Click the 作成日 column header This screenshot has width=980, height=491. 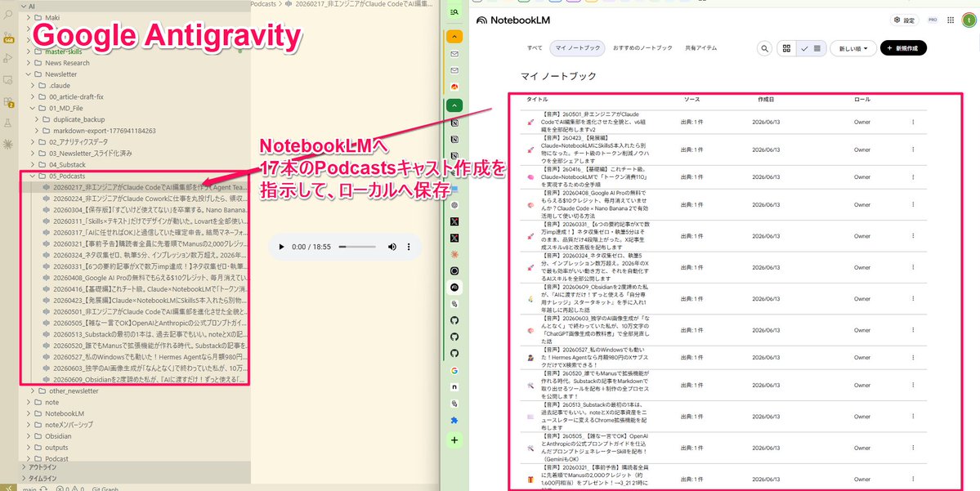point(766,100)
